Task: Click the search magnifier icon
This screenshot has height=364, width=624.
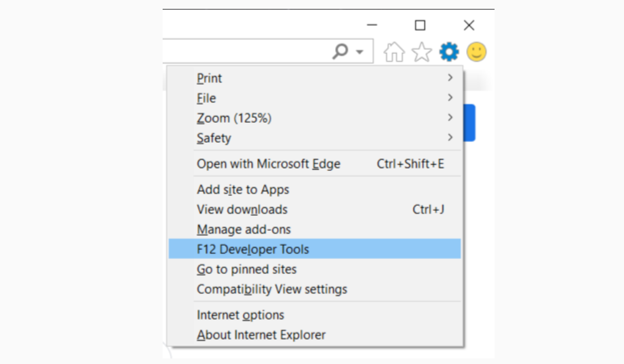Action: (x=340, y=52)
